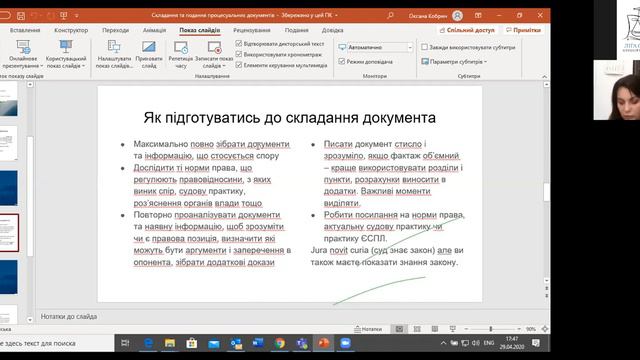
Task: Start slideshow from Quick Access toolbar icon
Action: (63, 16)
